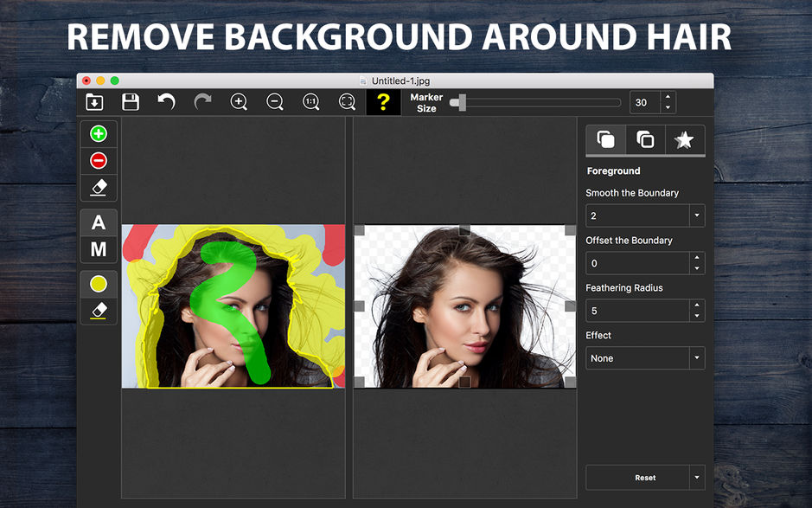Image resolution: width=812 pixels, height=508 pixels.
Task: Zoom to actual size using 1:1 icon
Action: click(311, 102)
